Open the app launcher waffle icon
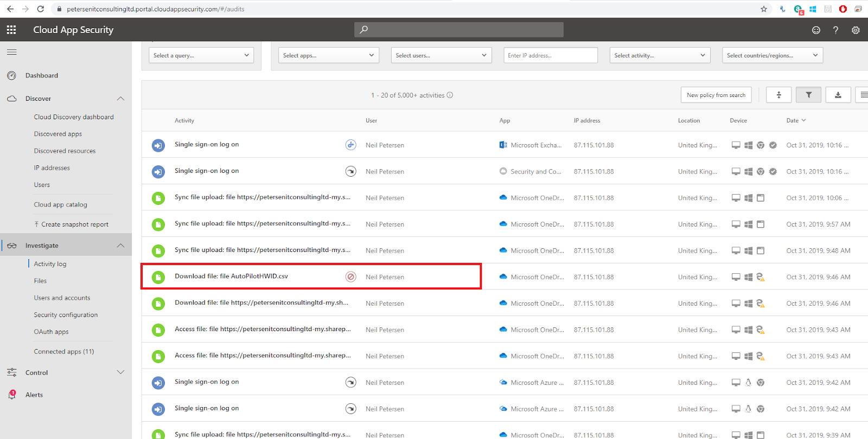The image size is (868, 439). (11, 30)
